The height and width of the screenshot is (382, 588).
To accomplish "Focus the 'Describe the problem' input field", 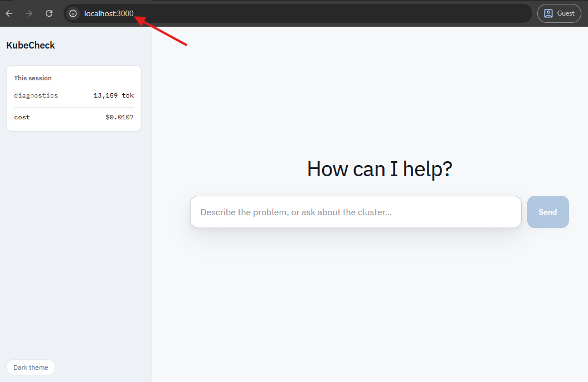I will [x=356, y=212].
